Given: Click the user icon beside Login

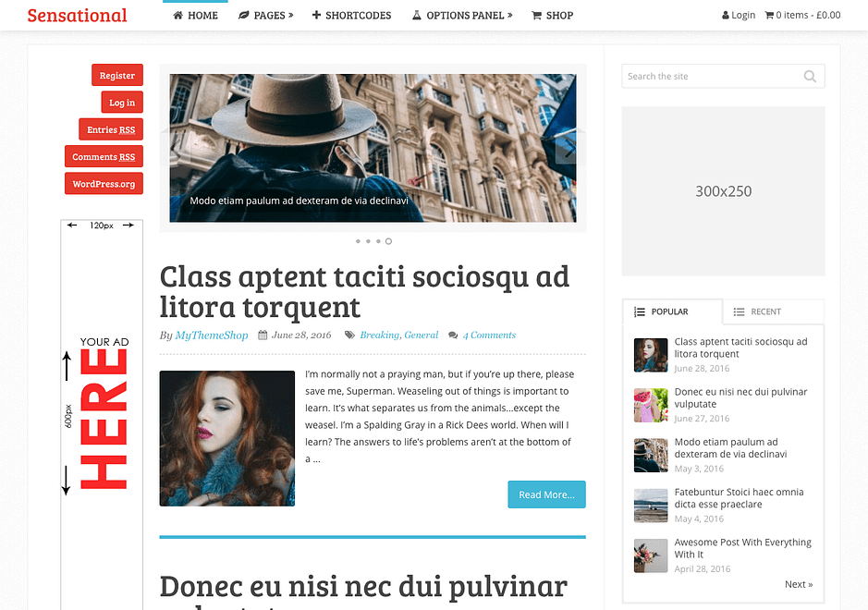Looking at the screenshot, I should click(725, 15).
